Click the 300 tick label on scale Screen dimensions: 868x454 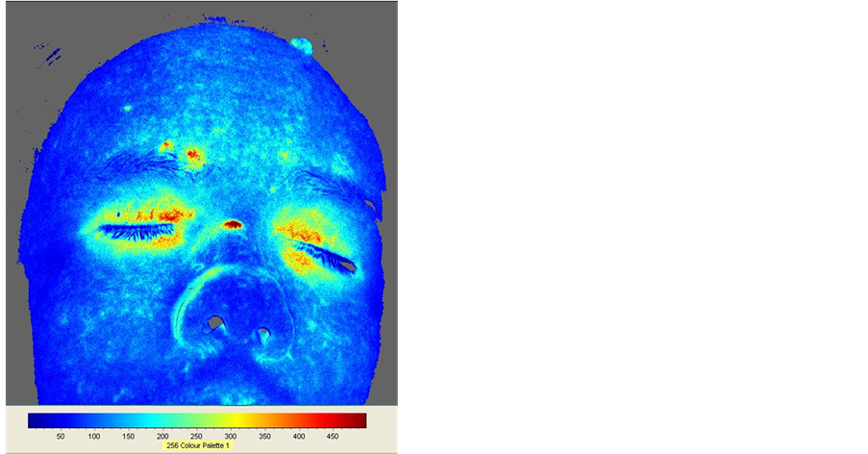pyautogui.click(x=231, y=436)
